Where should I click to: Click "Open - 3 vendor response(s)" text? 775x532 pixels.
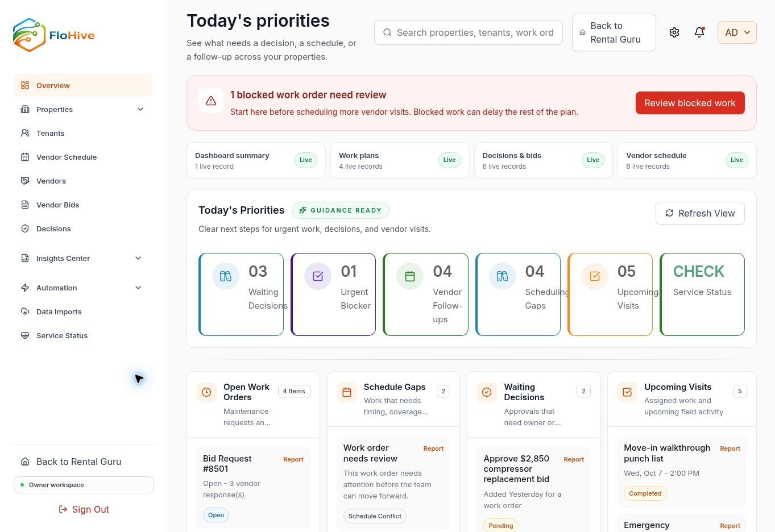[231, 489]
